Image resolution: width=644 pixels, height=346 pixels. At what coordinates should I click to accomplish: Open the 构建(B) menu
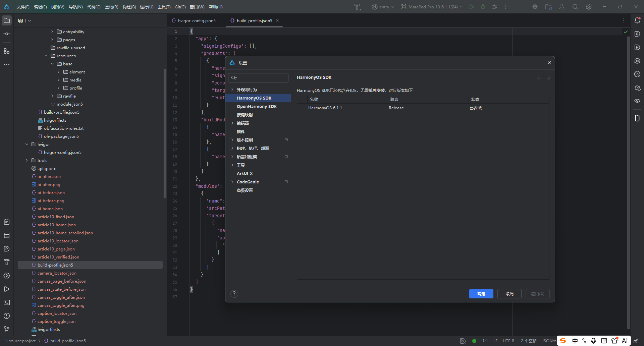(129, 7)
